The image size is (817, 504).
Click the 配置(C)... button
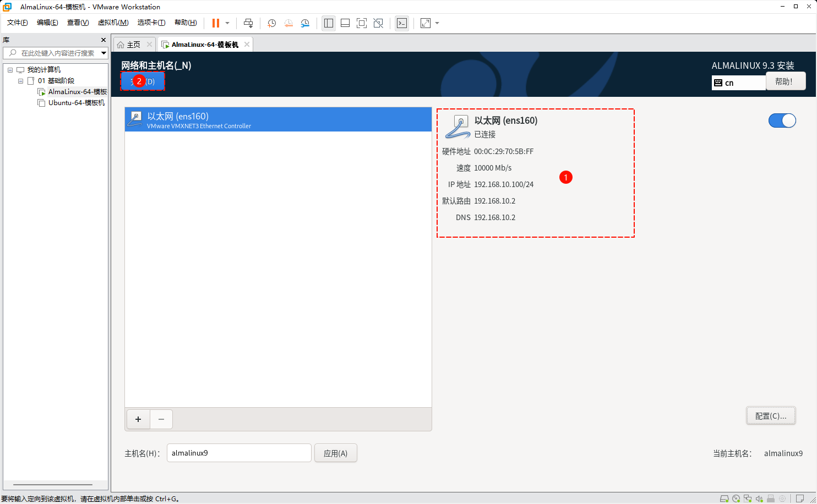[771, 416]
